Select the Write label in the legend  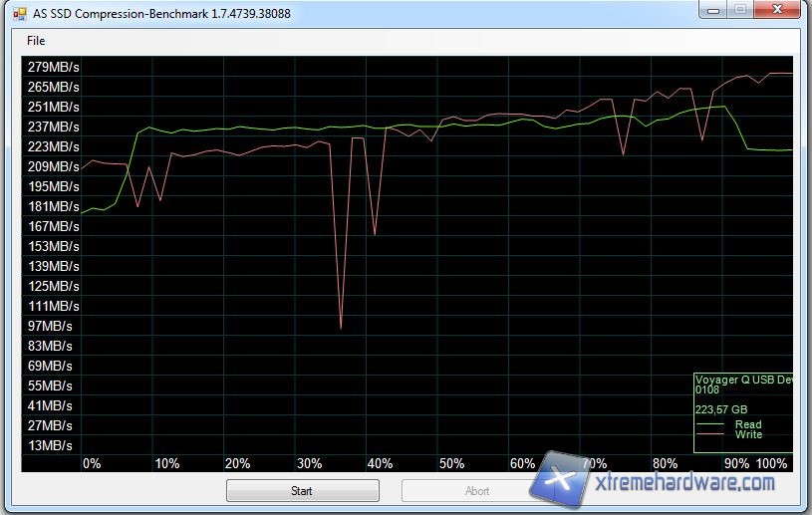pos(747,435)
